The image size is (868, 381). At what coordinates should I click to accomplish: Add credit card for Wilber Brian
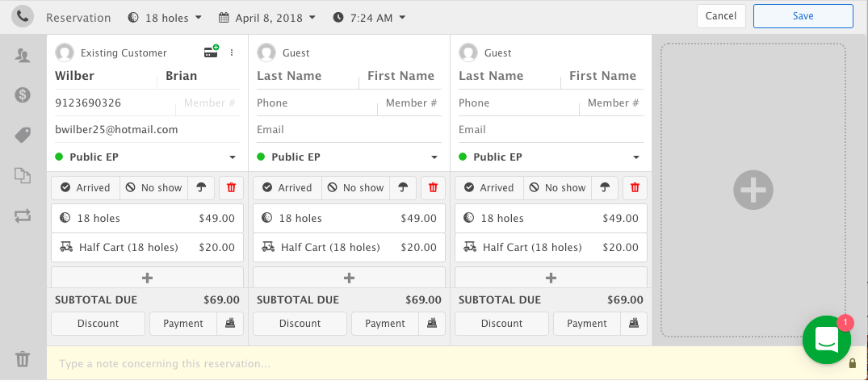(212, 52)
